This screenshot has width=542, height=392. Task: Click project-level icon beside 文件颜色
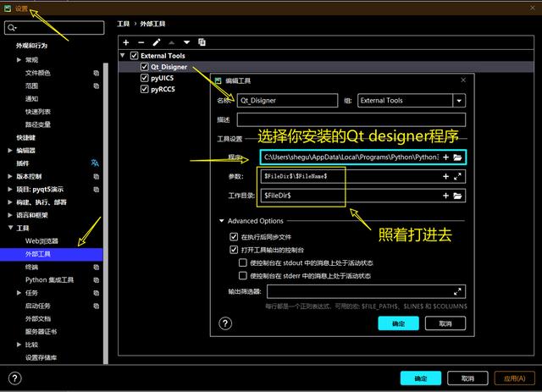click(96, 73)
